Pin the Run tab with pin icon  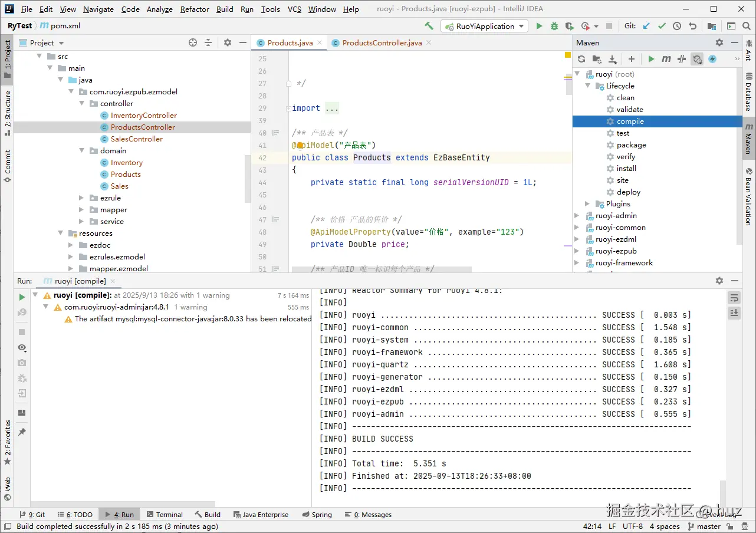click(22, 432)
